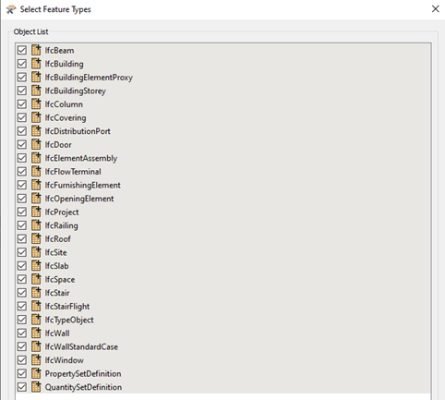Click the icon next to IfcBuildingStorey
Image resolution: width=445 pixels, height=400 pixels.
[36, 91]
